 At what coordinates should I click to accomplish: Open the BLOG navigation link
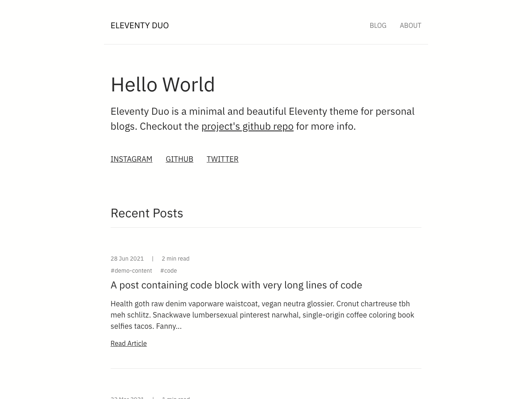pyautogui.click(x=378, y=25)
